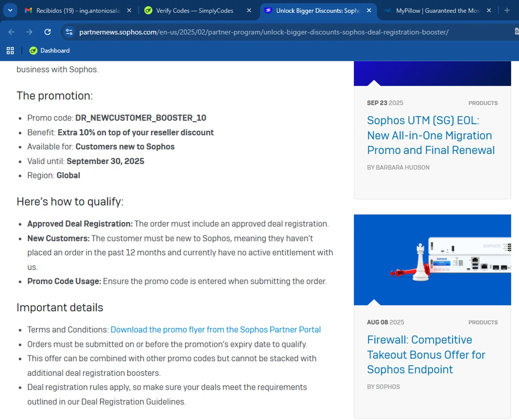
Task: Switch to the Gmail Recibidos tab
Action: [78, 11]
